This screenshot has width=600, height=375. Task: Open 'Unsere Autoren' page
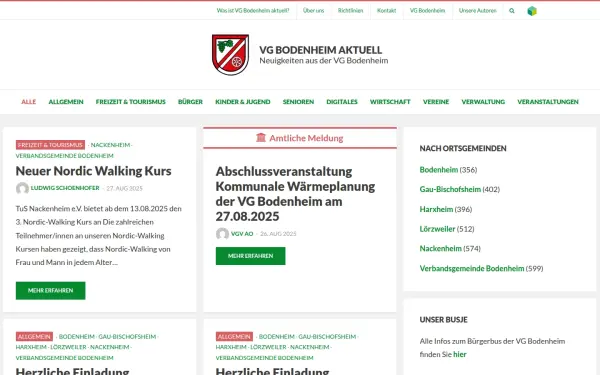click(478, 11)
